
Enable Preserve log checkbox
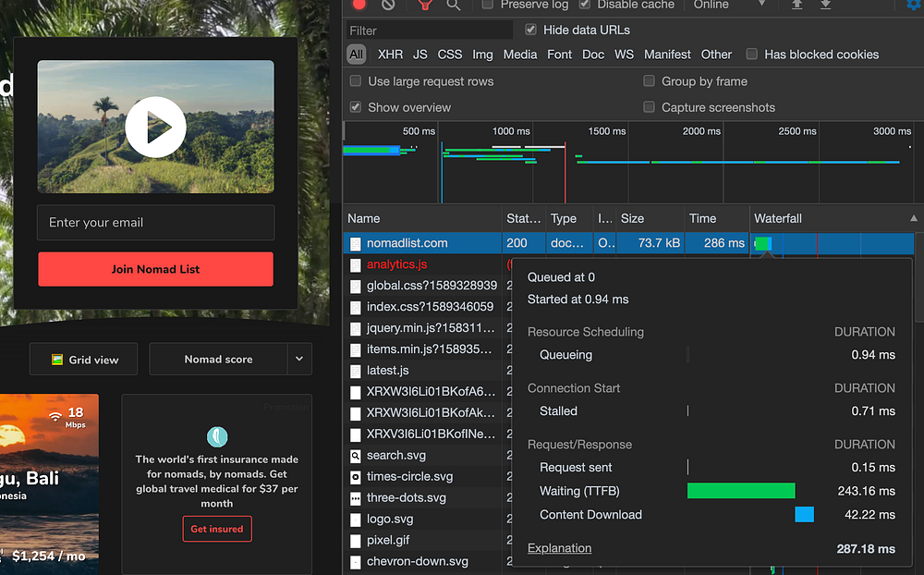(487, 4)
